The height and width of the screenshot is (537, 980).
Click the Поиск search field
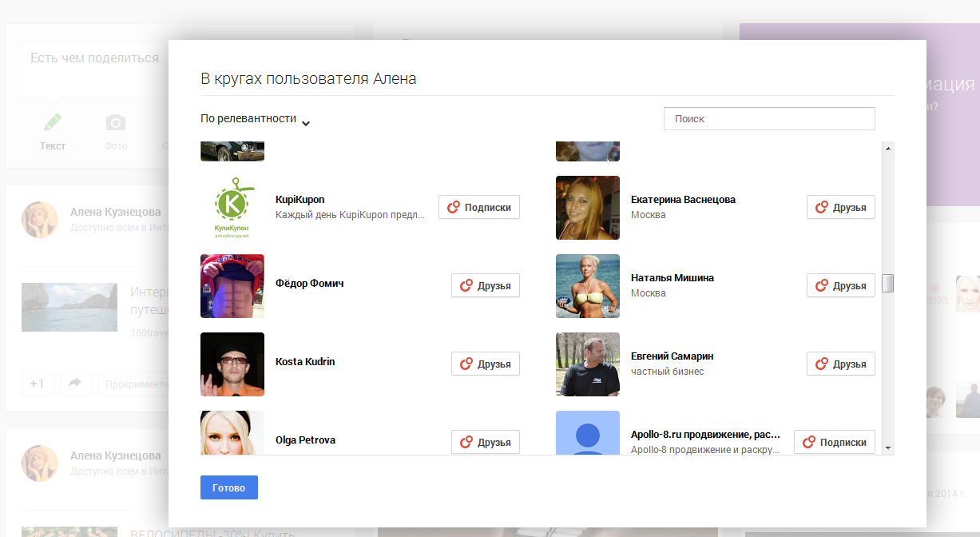pos(769,119)
